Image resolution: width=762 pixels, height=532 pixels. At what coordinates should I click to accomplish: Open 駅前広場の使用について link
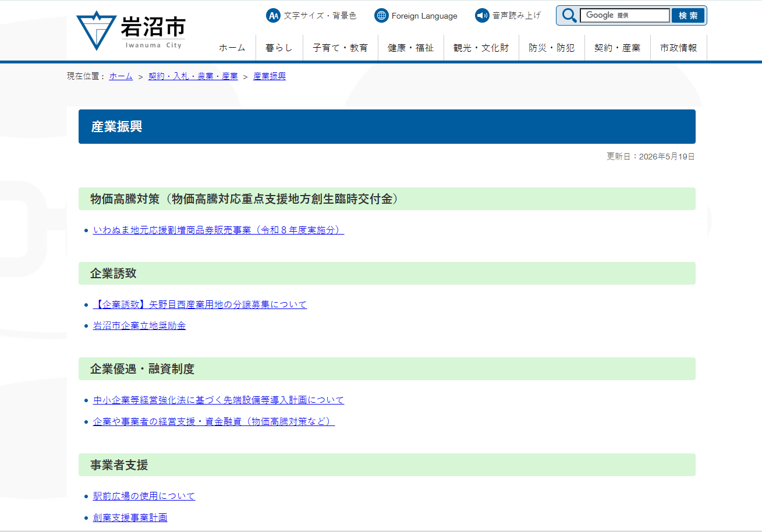coord(144,496)
